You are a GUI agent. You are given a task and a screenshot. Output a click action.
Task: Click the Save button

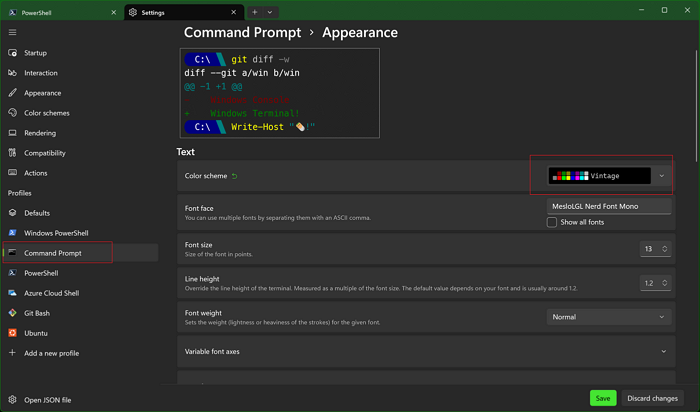(603, 398)
